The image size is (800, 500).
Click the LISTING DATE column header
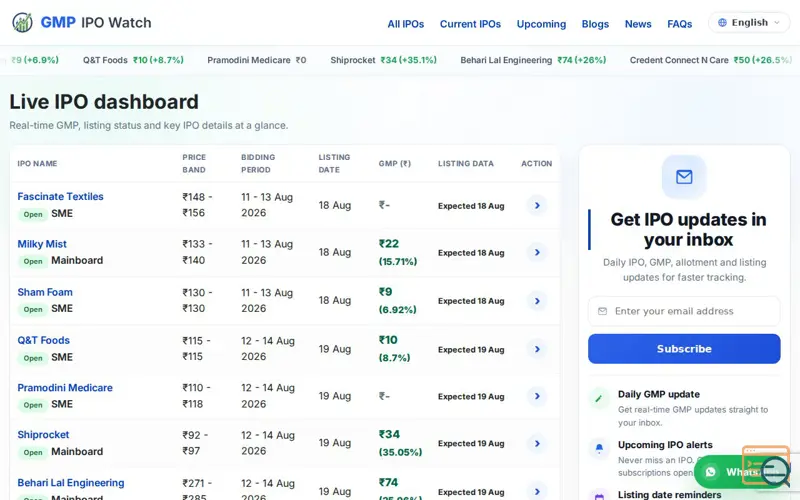[x=334, y=164]
